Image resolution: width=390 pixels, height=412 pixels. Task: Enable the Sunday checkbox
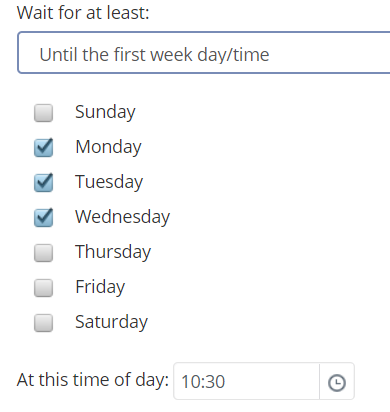click(43, 113)
